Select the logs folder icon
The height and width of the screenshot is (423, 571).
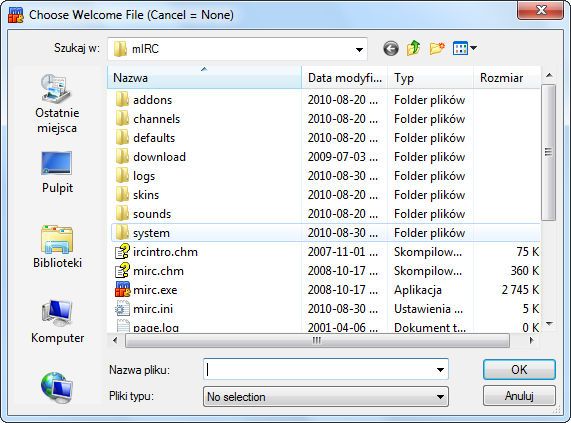(x=122, y=175)
